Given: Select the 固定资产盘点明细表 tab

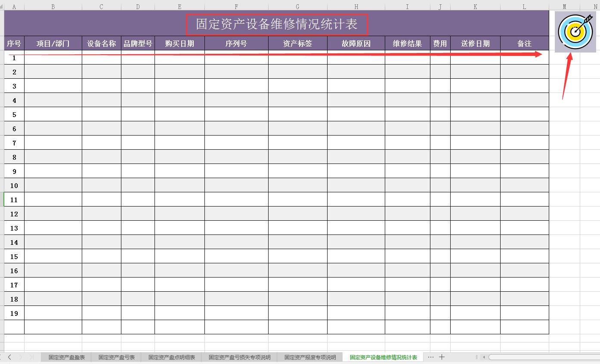Looking at the screenshot, I should pyautogui.click(x=171, y=357).
